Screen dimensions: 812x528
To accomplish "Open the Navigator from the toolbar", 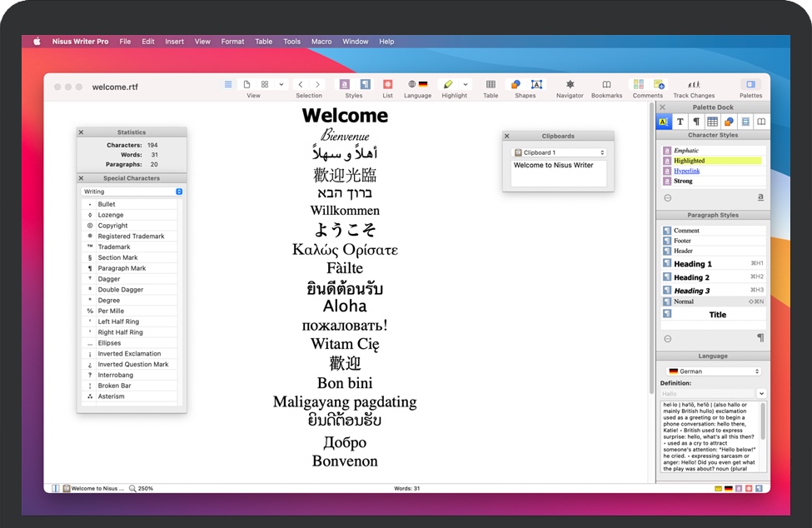I will 570,85.
